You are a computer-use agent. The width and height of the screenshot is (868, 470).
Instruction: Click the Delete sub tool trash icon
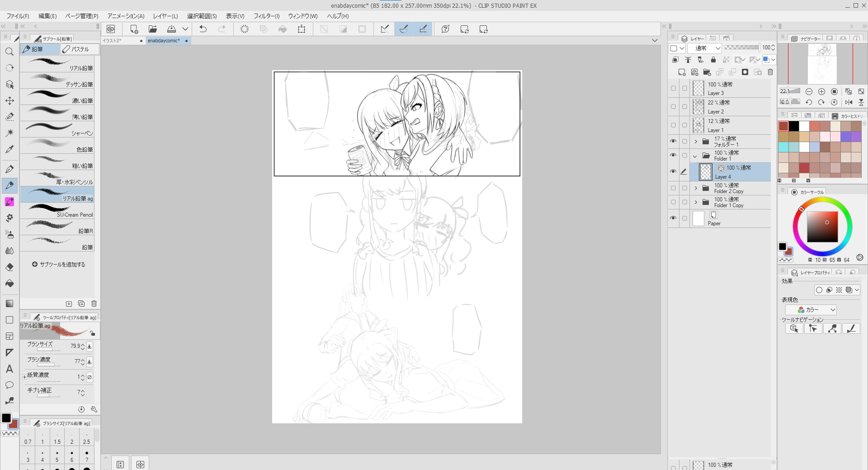tap(94, 304)
